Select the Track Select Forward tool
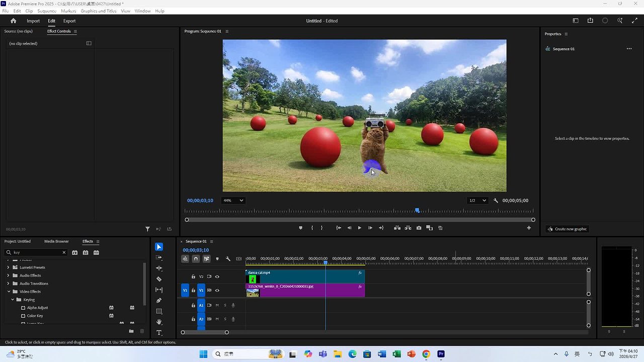Viewport: 644px width, 362px height. pyautogui.click(x=159, y=257)
